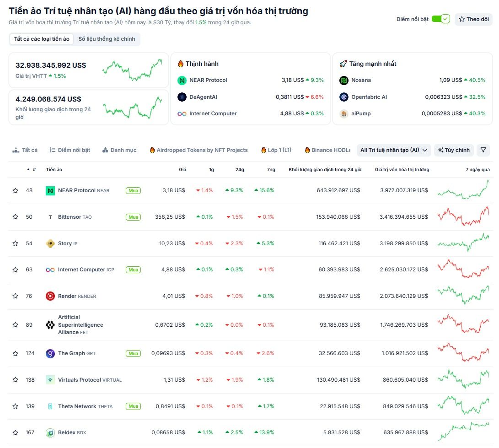Star NEAR Protocol to add it to watchlist
This screenshot has height=448, width=499.
15,190
